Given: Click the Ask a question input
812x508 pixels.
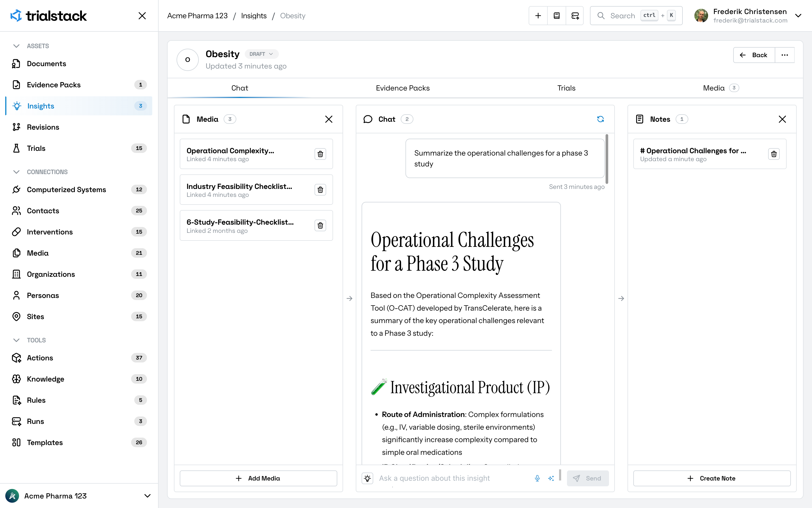Looking at the screenshot, I should click(x=453, y=478).
